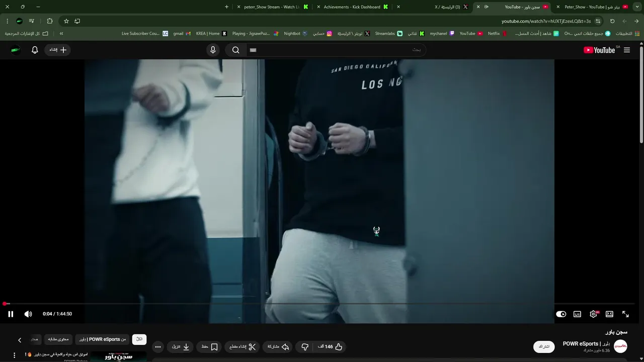Open the POWR eSports channel avatar

(x=620, y=346)
